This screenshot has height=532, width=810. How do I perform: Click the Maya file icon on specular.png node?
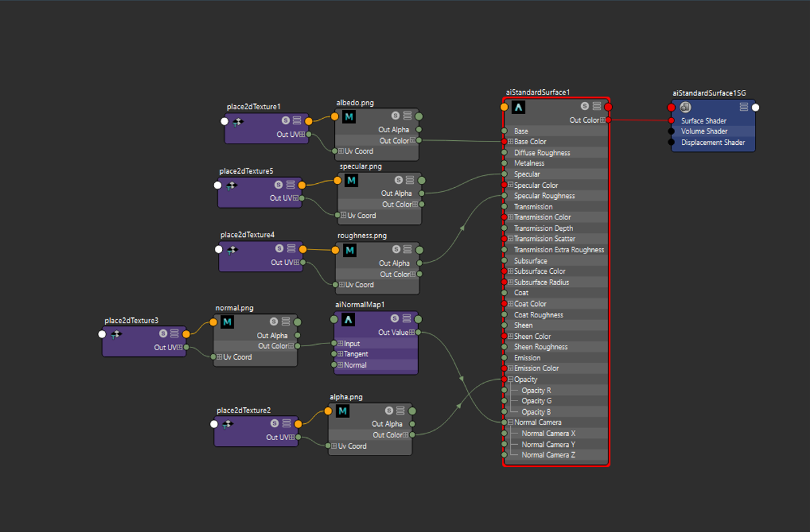point(352,180)
